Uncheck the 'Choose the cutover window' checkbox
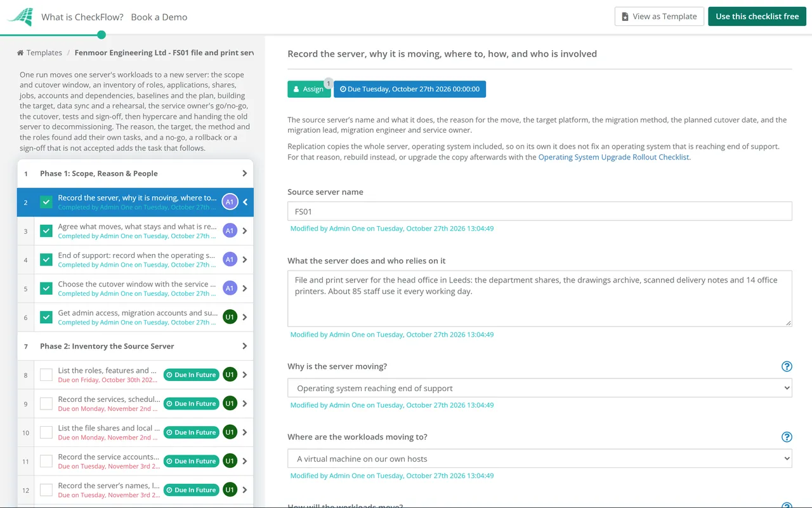 click(46, 288)
